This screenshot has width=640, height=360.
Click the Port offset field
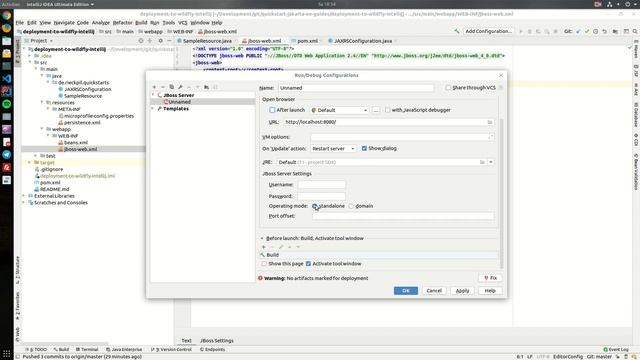403,216
